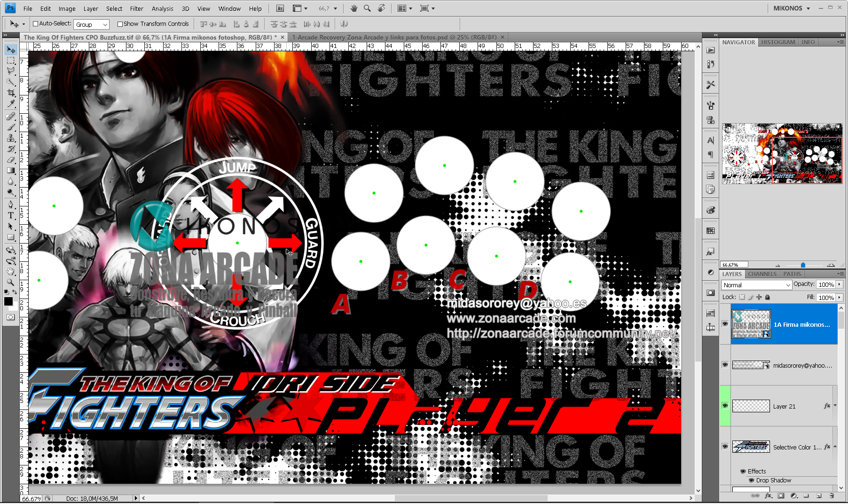Select the Polygonal Lasso tool

(x=11, y=71)
